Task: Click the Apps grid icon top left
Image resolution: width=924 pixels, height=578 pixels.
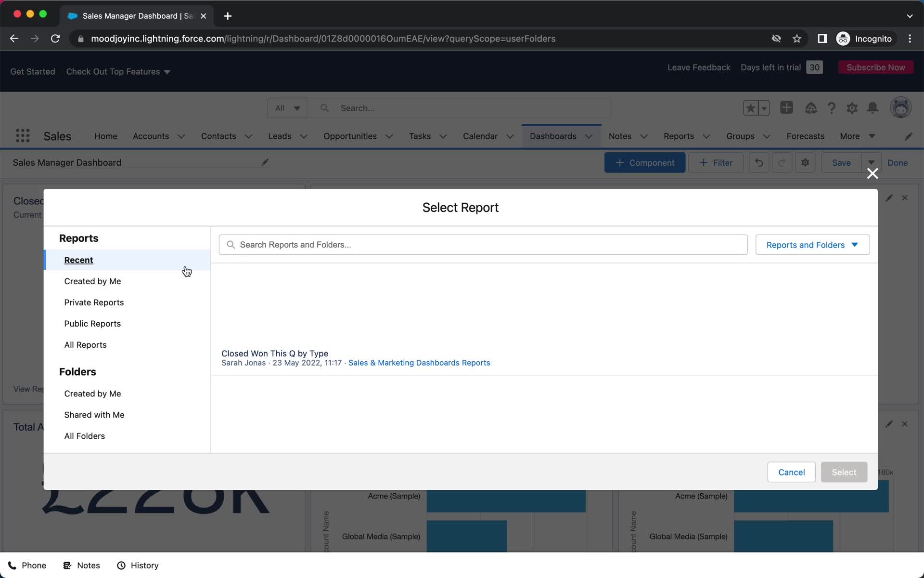Action: 23,136
